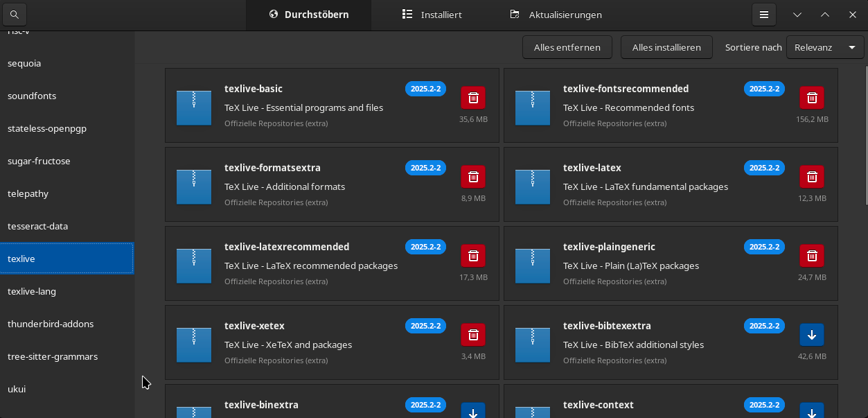Click the texlive-xetex package archive icon
The height and width of the screenshot is (418, 868).
(x=194, y=345)
